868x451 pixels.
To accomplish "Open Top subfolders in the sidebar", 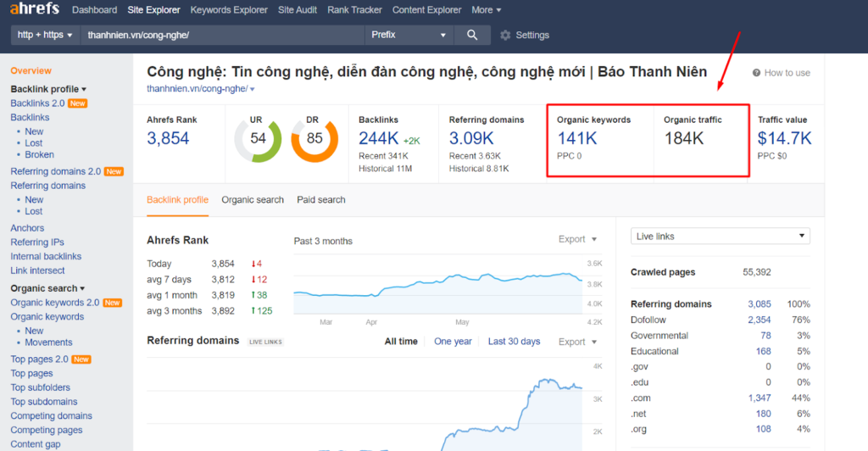I will [x=41, y=387].
